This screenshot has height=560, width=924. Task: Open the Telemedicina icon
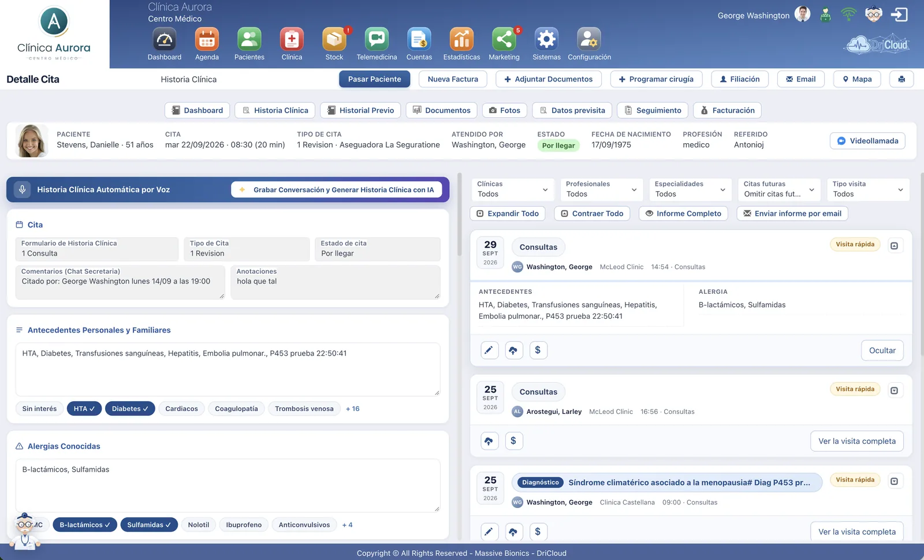377,39
